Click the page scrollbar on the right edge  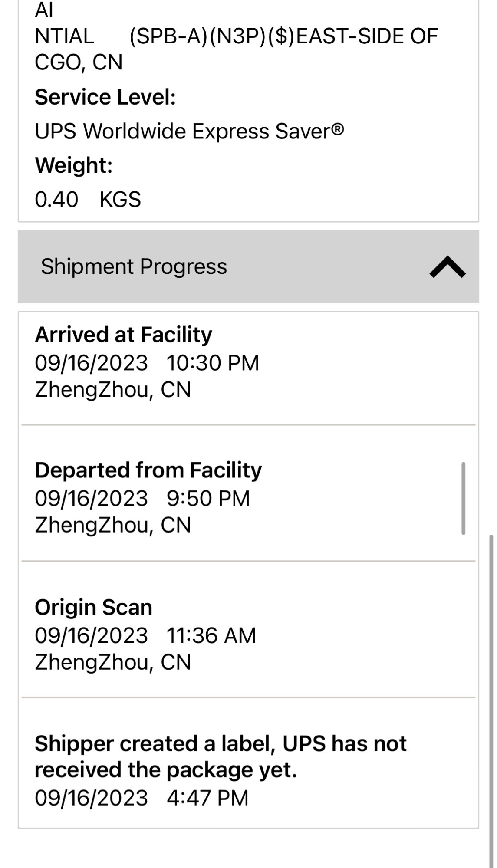coord(491,694)
